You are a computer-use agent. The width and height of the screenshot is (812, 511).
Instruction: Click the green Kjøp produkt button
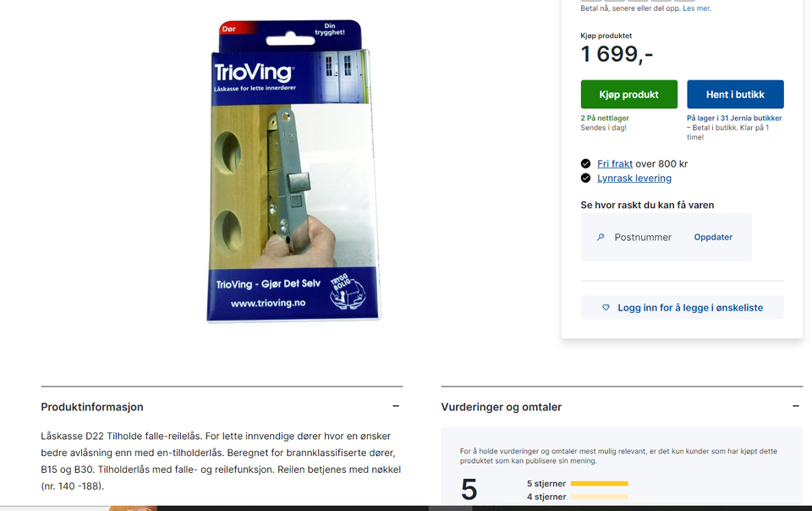[628, 94]
